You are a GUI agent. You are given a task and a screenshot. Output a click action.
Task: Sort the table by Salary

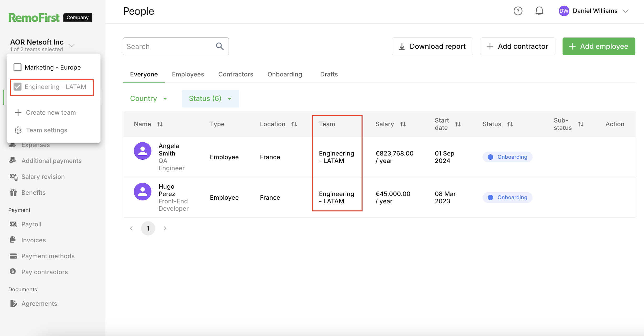click(403, 124)
